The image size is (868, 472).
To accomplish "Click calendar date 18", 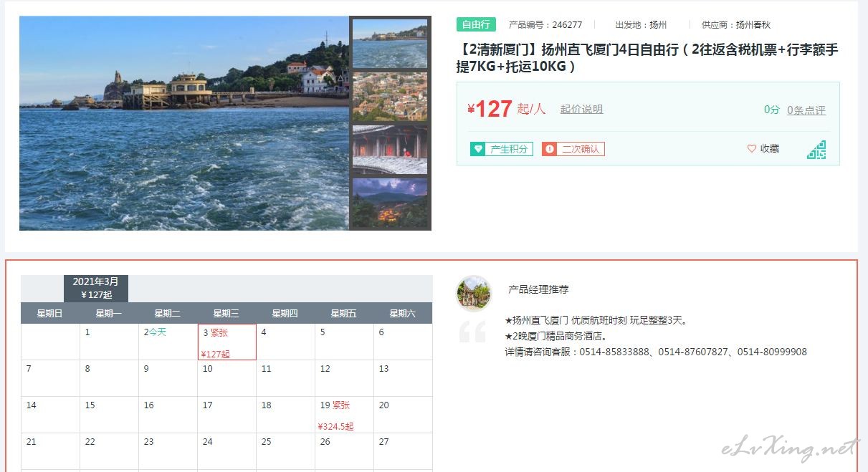I will point(286,415).
